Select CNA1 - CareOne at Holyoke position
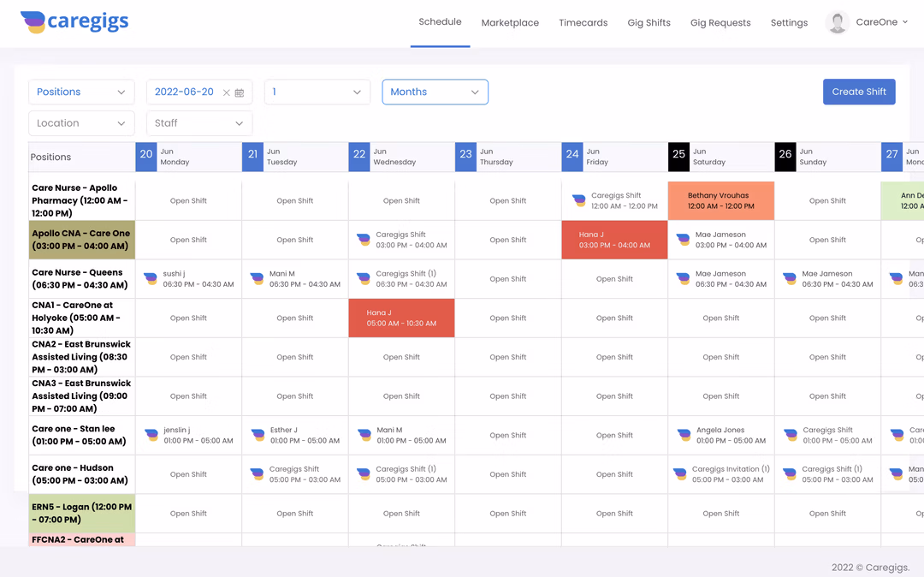Viewport: 924px width, 577px height. coord(82,318)
